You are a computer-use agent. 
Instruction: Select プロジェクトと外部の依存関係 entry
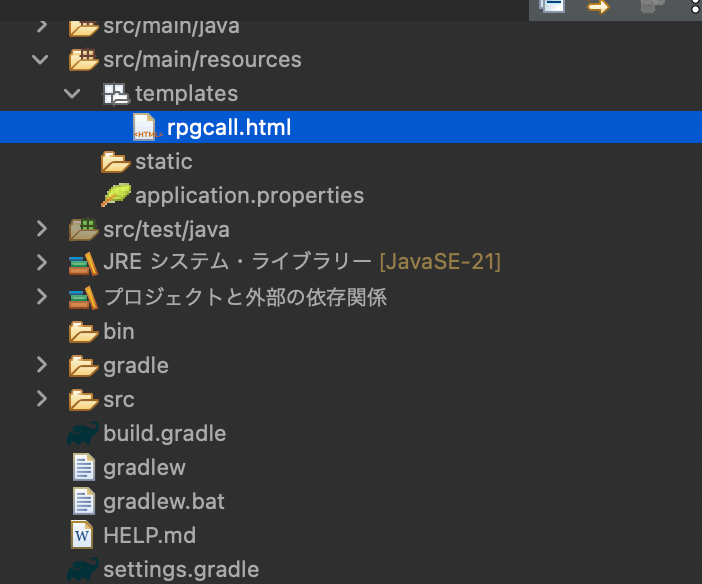[245, 297]
